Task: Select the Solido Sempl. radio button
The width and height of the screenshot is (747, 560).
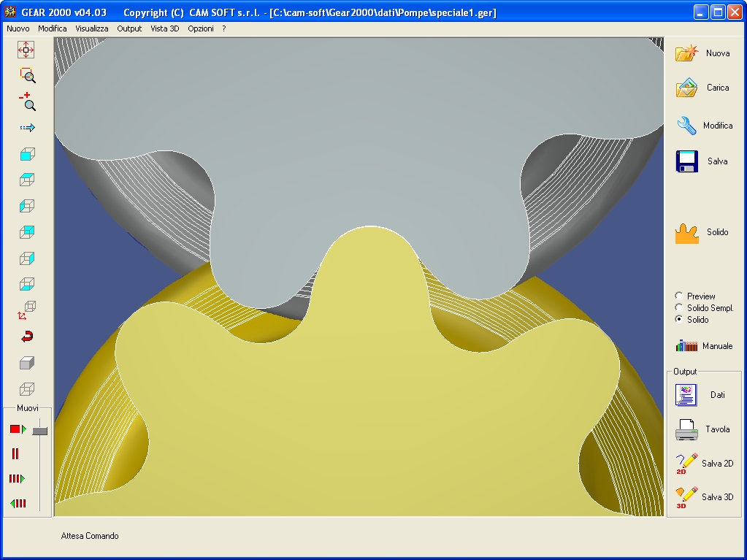Action: pos(679,307)
